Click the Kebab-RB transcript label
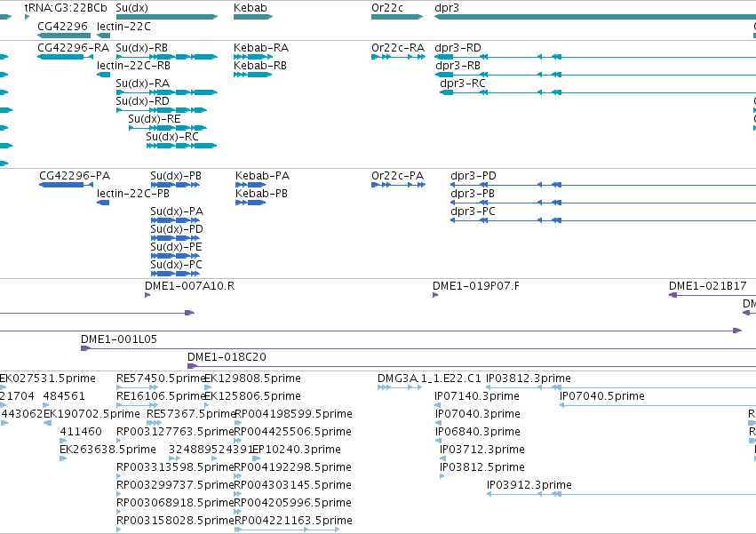Screen dimensions: 756x534 coord(260,66)
